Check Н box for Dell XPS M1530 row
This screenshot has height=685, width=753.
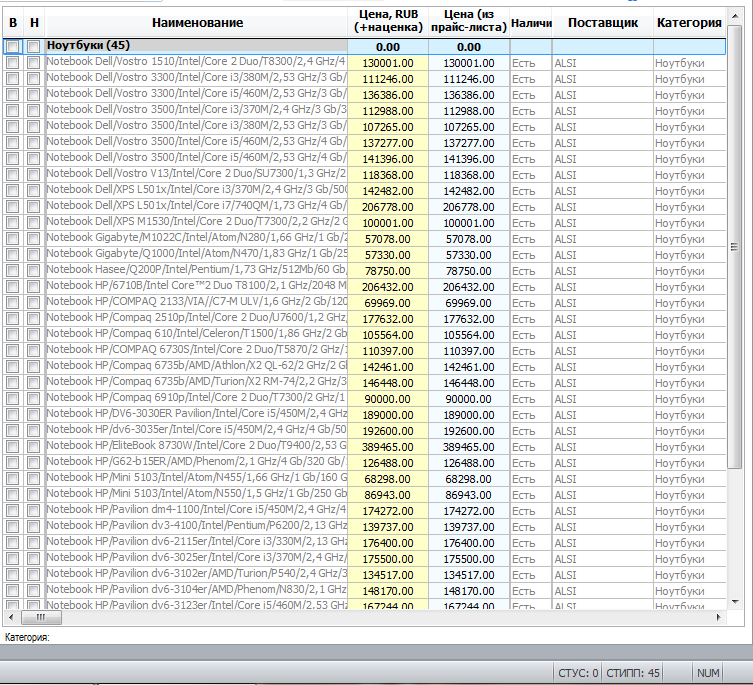pos(34,223)
